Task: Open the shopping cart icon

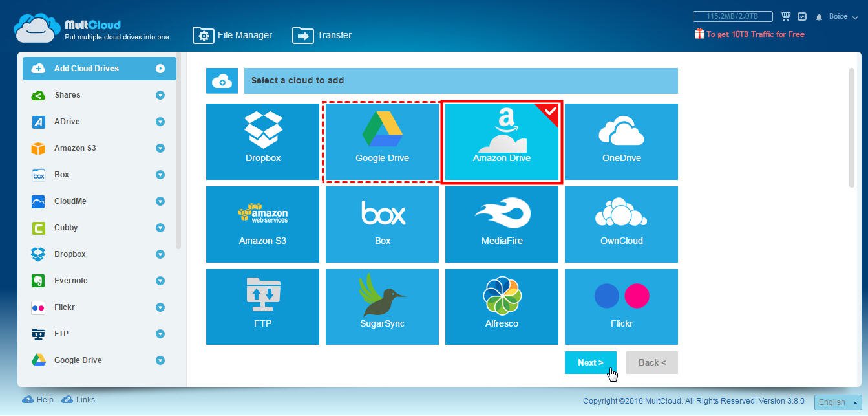Action: (786, 16)
